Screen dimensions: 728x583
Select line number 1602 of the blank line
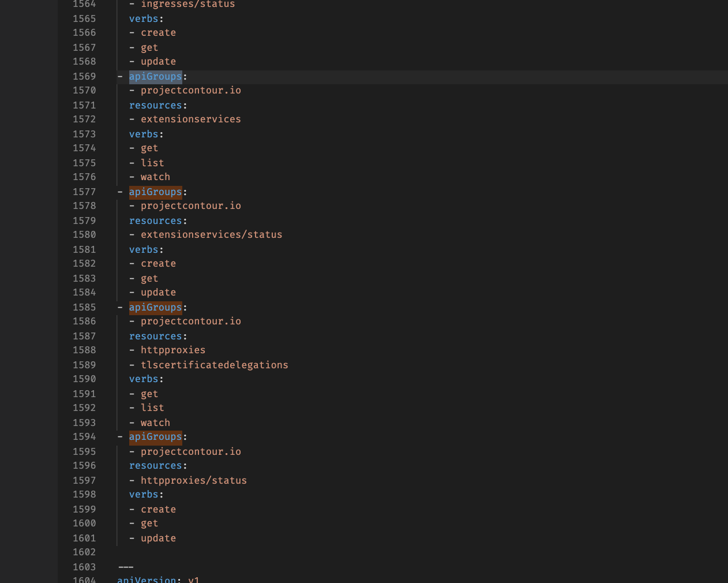[84, 552]
